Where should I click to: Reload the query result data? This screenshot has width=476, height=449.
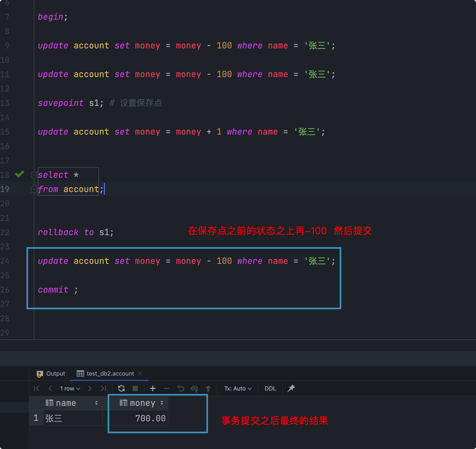(121, 388)
